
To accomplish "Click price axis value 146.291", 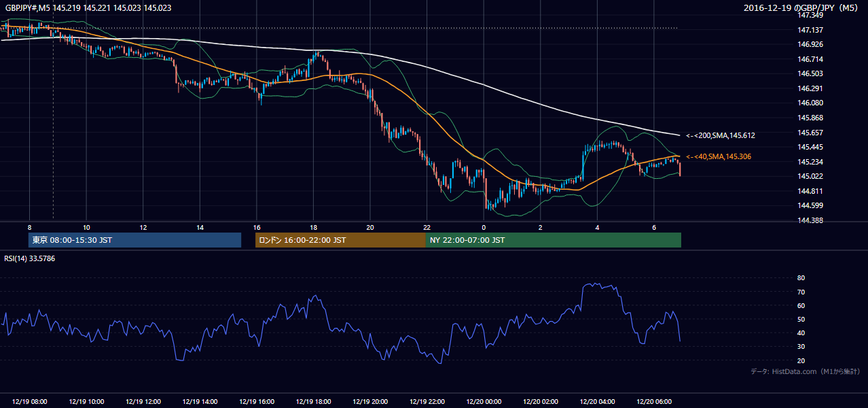I will (810, 88).
